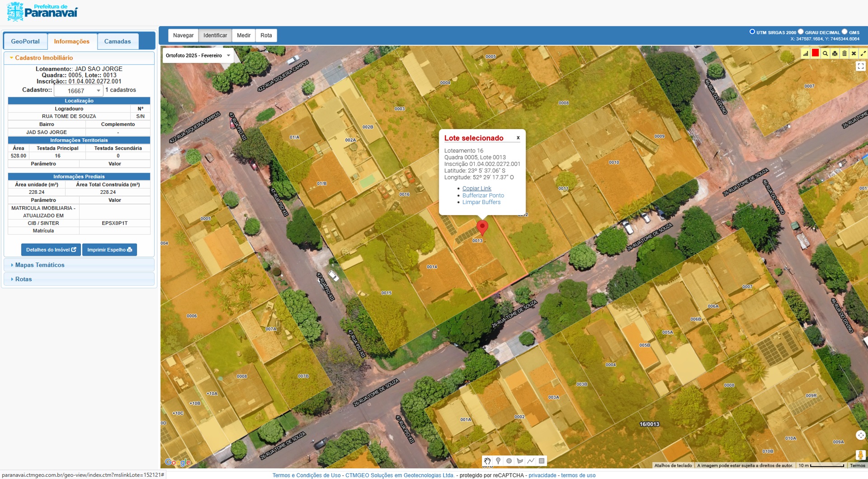This screenshot has width=868, height=479.
Task: Open the Cadastro 16667 dropdown
Action: (x=79, y=91)
